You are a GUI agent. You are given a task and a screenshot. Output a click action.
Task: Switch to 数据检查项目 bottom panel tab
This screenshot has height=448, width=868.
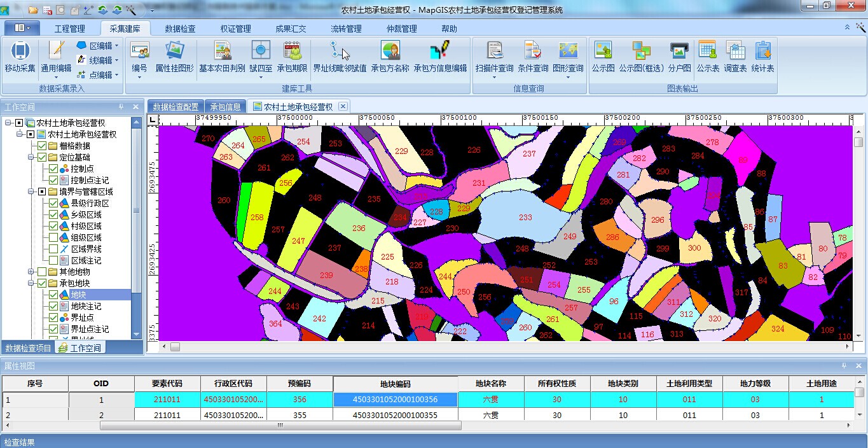[x=28, y=348]
